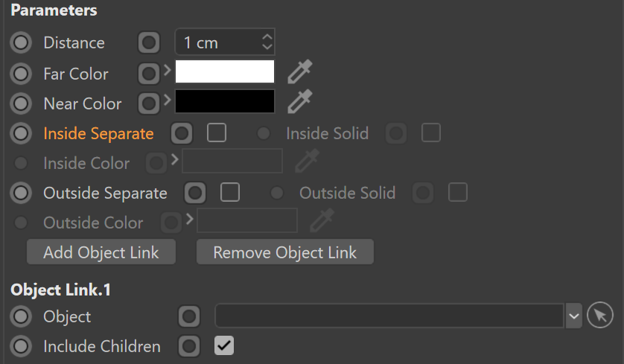Open the black Near Color swatch
This screenshot has height=364, width=624.
click(225, 101)
